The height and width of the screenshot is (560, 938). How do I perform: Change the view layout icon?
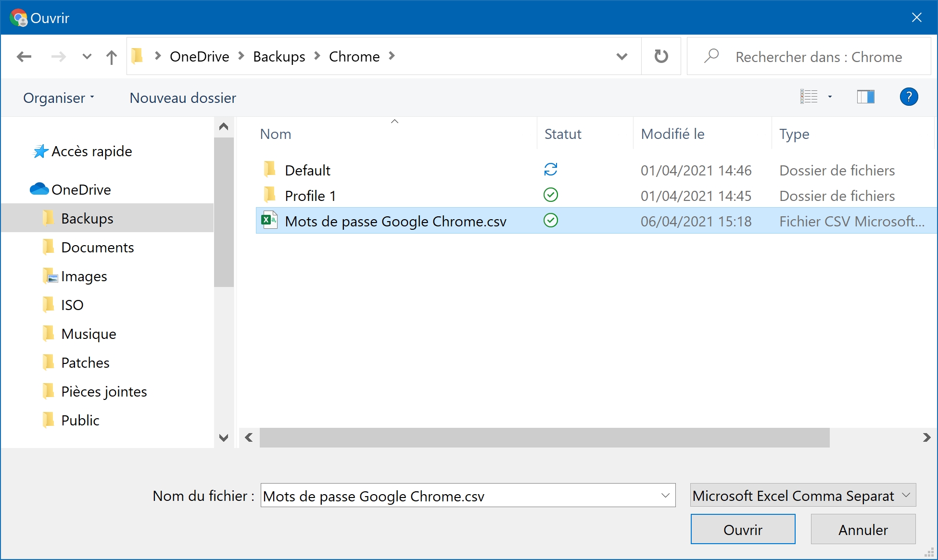809,97
